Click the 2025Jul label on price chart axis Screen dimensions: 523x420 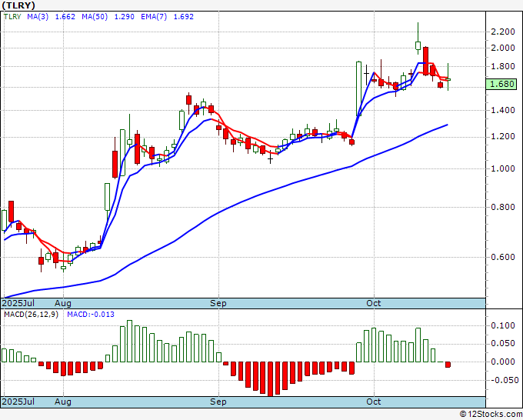pyautogui.click(x=18, y=303)
